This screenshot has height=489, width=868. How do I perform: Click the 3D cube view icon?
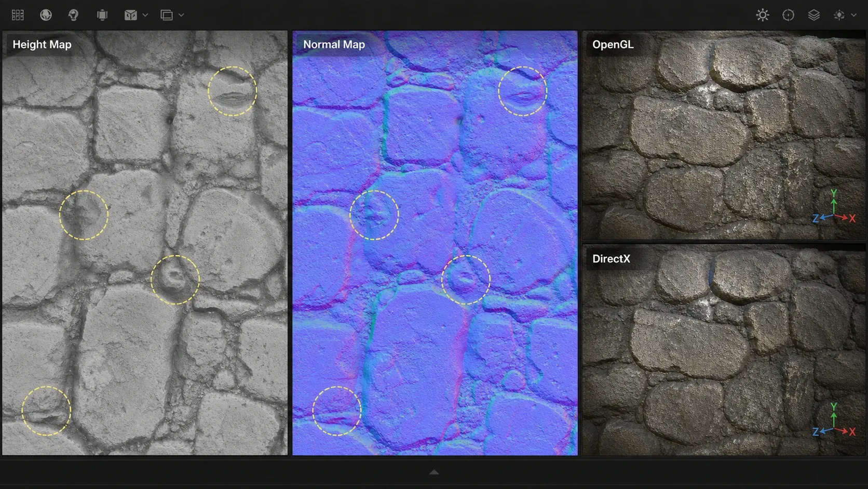(x=130, y=15)
